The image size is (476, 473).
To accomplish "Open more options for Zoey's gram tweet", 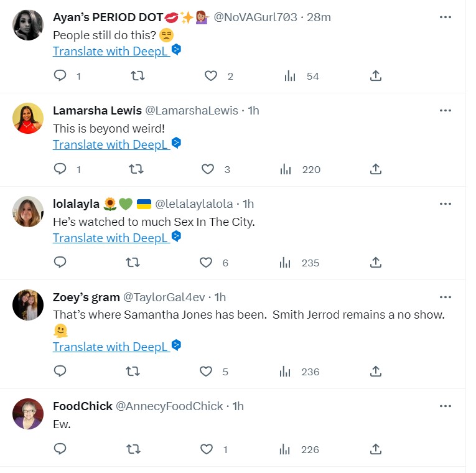I will click(446, 297).
